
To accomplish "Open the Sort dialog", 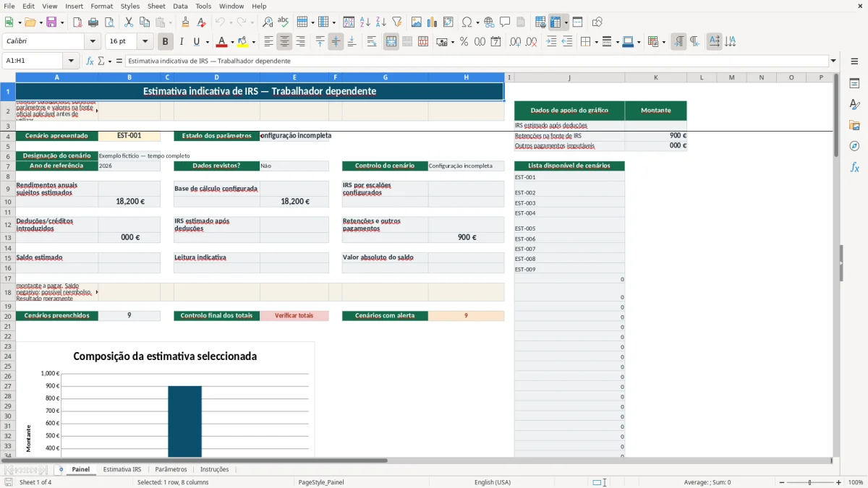I will tap(349, 22).
